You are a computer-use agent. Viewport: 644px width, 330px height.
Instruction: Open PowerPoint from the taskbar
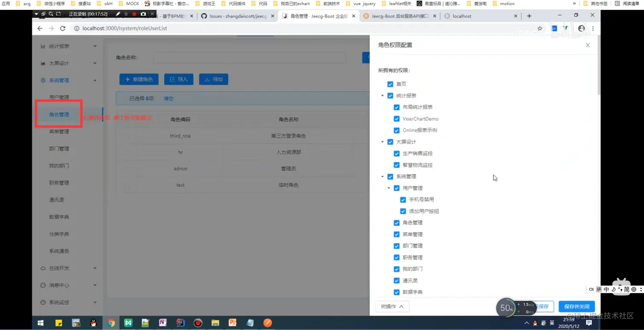click(233, 323)
